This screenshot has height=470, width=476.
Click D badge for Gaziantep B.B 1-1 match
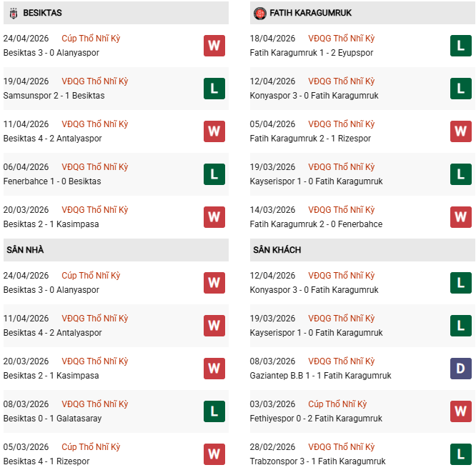click(x=461, y=369)
